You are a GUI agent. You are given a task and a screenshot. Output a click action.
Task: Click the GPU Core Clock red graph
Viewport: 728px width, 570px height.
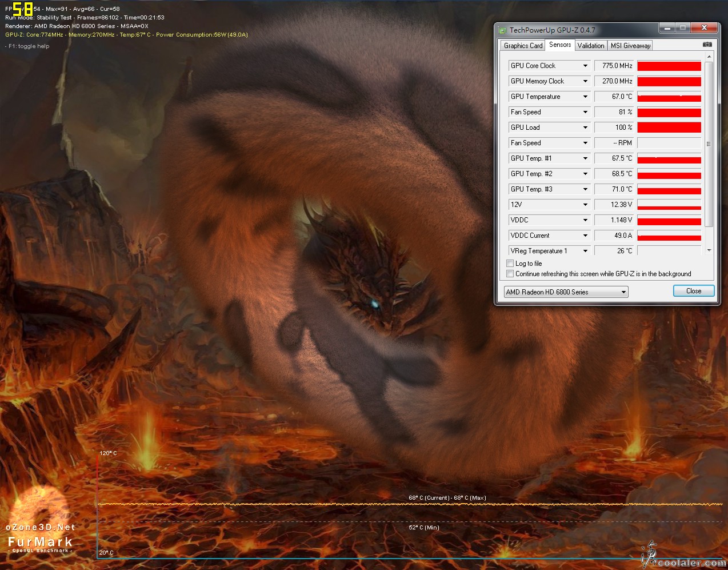669,66
